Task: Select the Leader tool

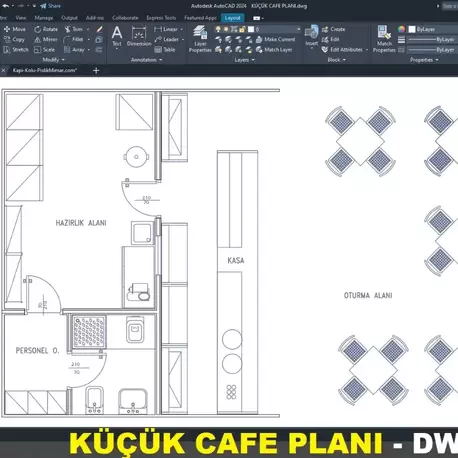Action: tap(167, 40)
